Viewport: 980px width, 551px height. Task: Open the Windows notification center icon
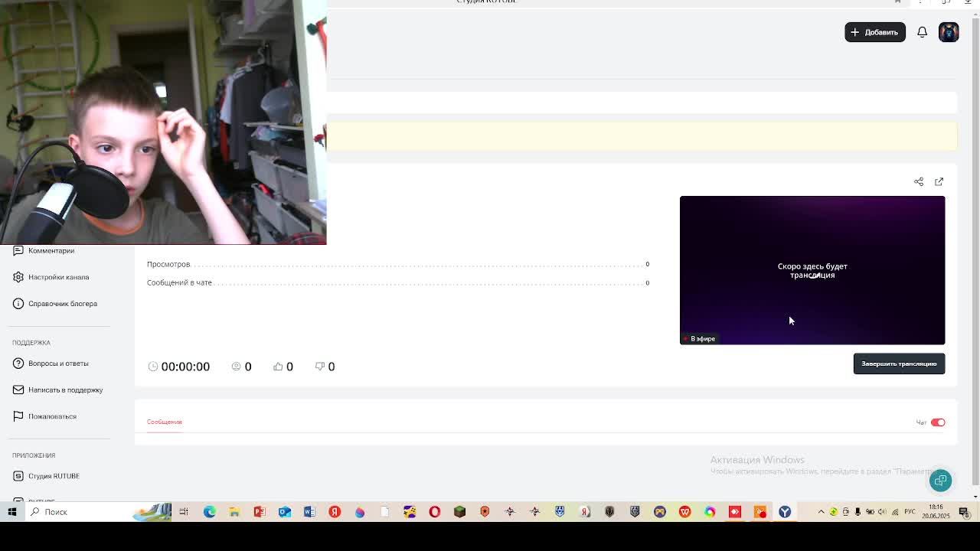[964, 512]
